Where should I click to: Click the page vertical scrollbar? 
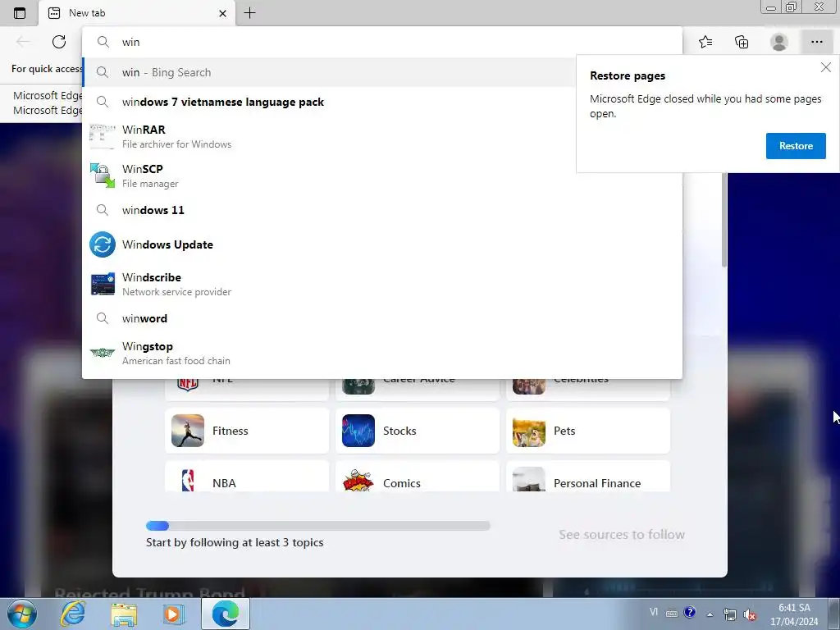[x=724, y=220]
